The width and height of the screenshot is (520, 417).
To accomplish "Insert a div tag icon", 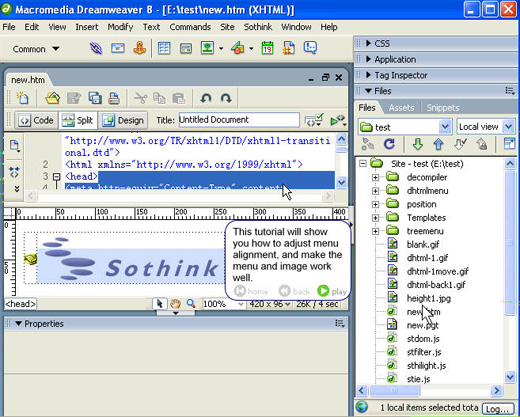I will (186, 49).
